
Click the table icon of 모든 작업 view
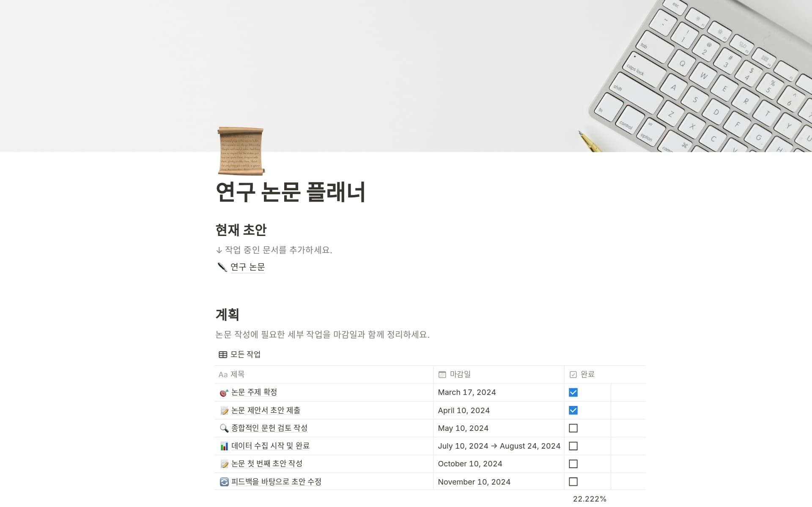pos(223,354)
